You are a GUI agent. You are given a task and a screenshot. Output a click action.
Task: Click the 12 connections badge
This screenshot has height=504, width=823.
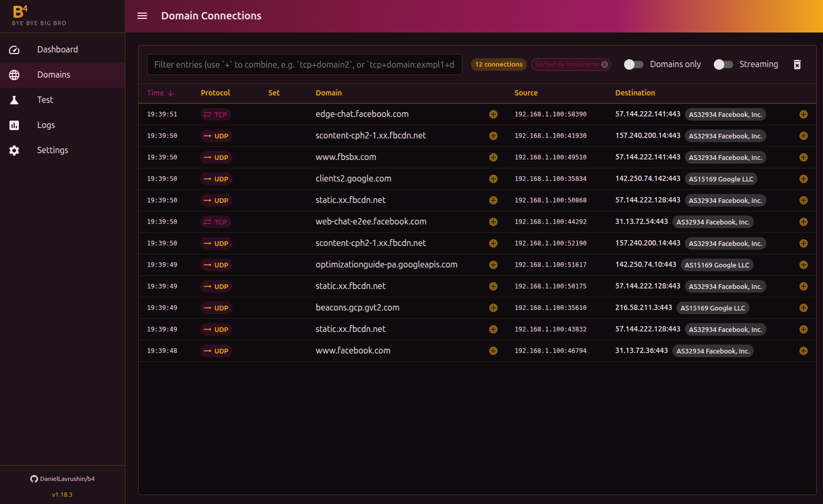tap(499, 65)
